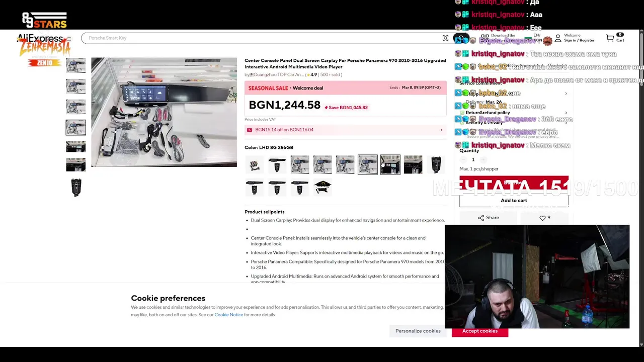
Task: Add to wishlist with heart icon
Action: pos(545,218)
